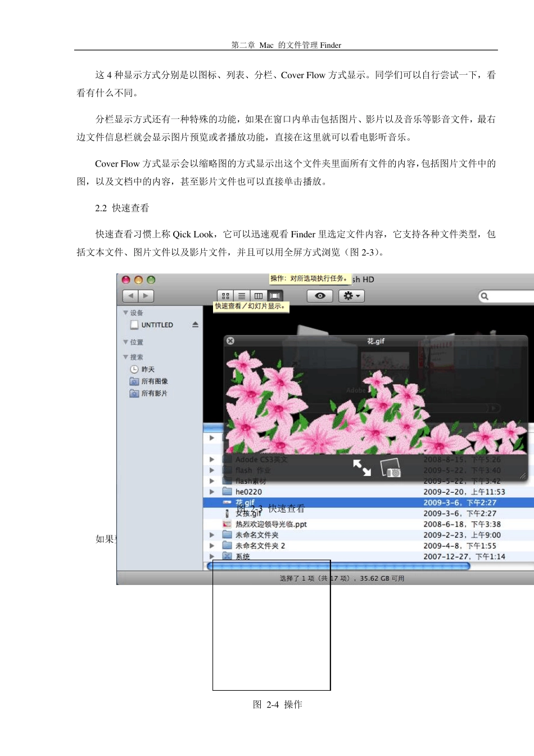Switch Finder to column view
The width and height of the screenshot is (534, 756).
259,296
